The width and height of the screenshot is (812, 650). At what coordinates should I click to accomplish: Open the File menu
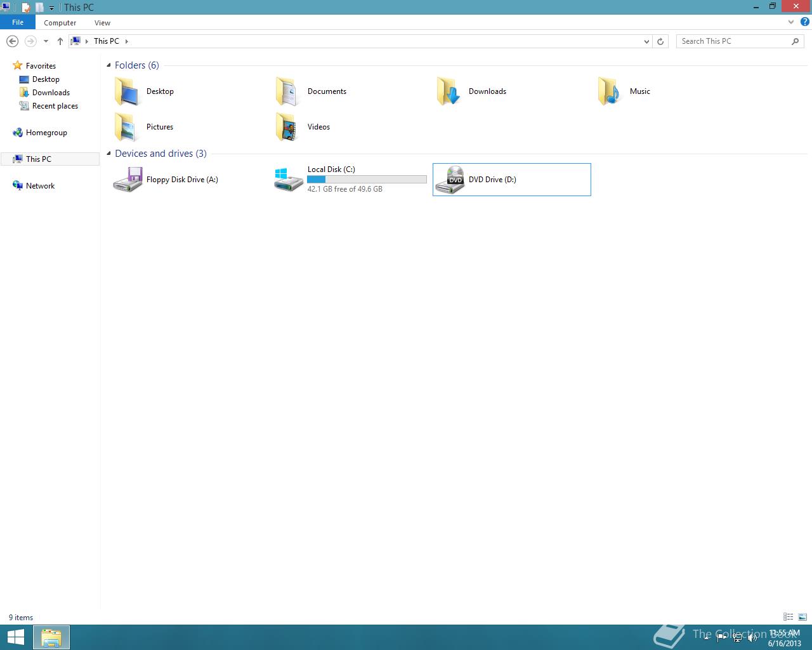click(18, 22)
